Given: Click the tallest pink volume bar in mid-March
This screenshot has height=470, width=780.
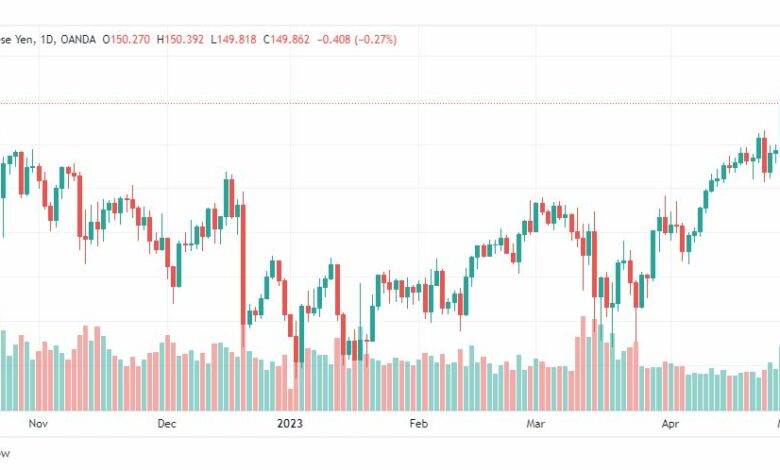Looking at the screenshot, I should (583, 364).
